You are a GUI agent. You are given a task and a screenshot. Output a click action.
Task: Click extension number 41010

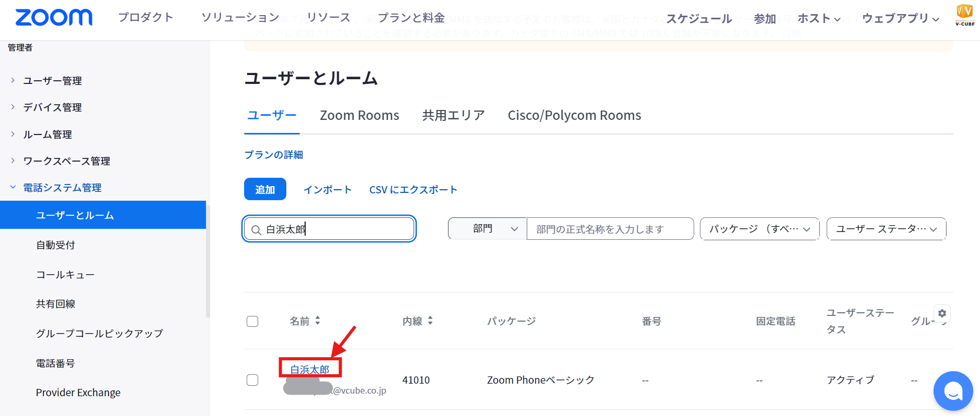(x=416, y=380)
